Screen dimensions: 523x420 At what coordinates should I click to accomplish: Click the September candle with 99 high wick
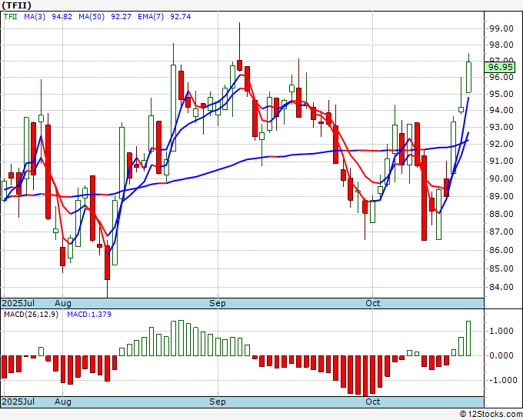tap(239, 65)
